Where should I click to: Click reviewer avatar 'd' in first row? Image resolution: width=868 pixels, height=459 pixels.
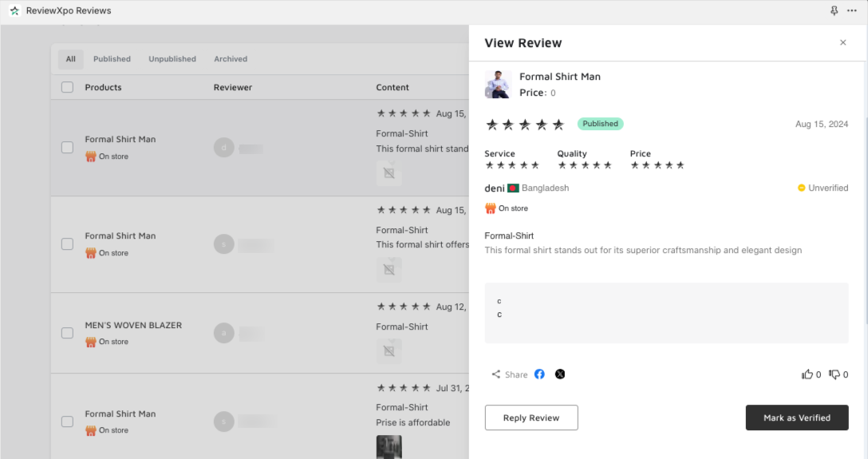223,147
